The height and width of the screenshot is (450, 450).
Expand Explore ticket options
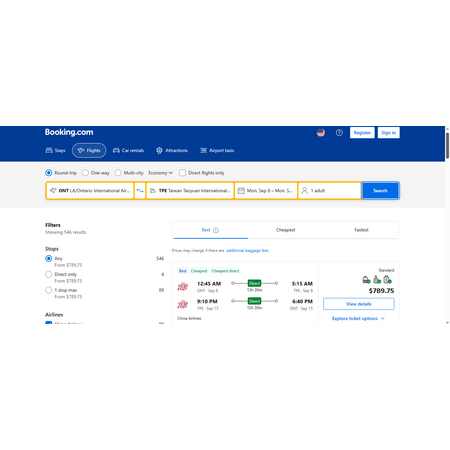[x=358, y=318]
